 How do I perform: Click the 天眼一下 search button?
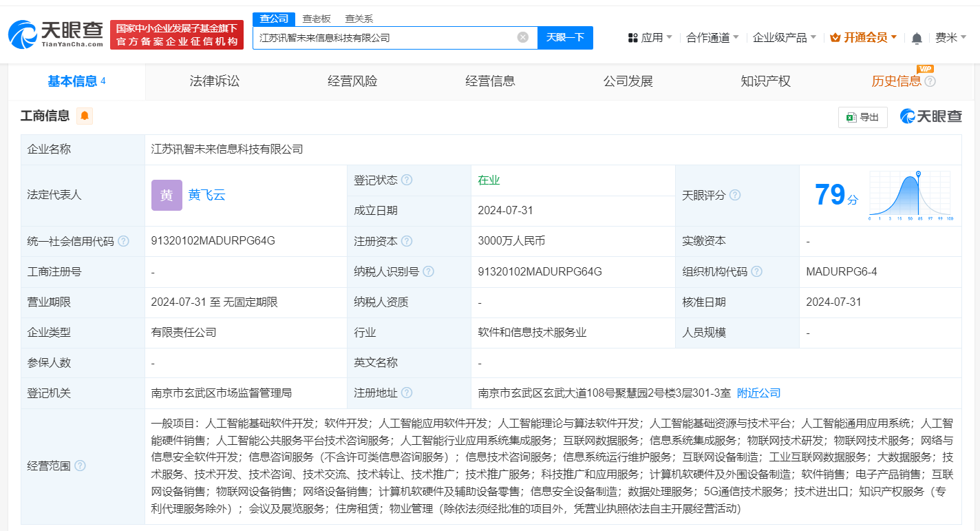[566, 38]
